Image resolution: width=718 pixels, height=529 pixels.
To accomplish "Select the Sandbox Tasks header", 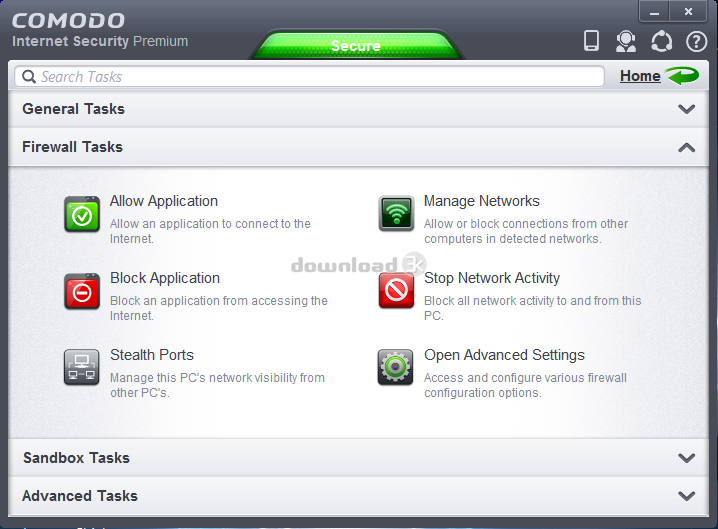I will pos(77,458).
